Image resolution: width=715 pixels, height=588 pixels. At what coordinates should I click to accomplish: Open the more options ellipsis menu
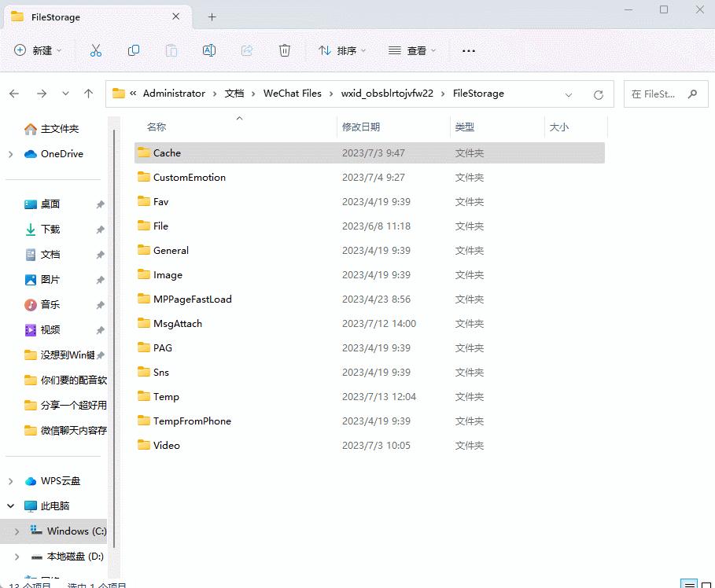[x=469, y=50]
